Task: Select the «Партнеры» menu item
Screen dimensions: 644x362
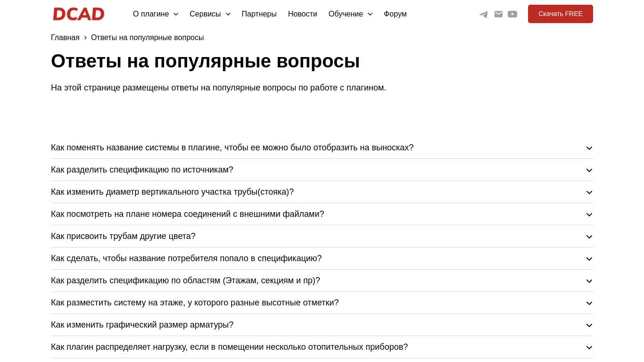Action: [x=259, y=14]
